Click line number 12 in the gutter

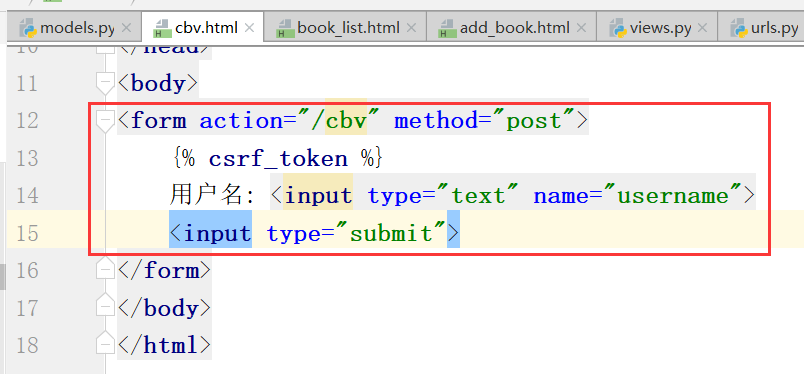(x=27, y=121)
